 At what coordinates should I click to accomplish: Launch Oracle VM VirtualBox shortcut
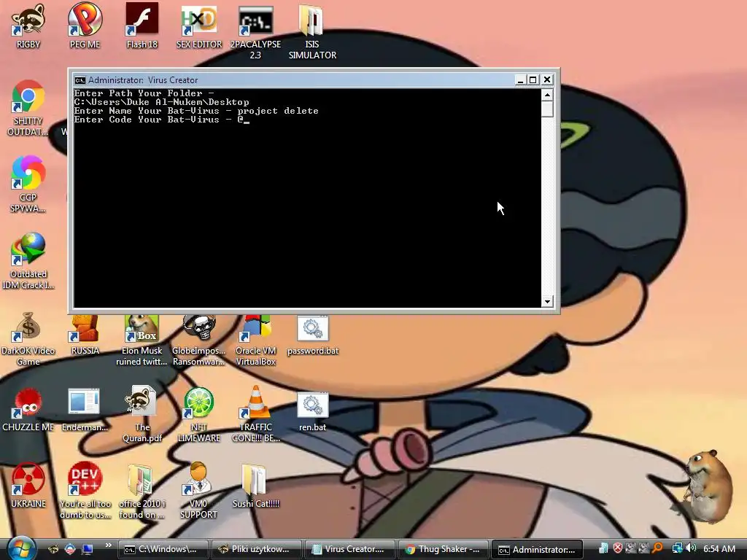pyautogui.click(x=255, y=340)
